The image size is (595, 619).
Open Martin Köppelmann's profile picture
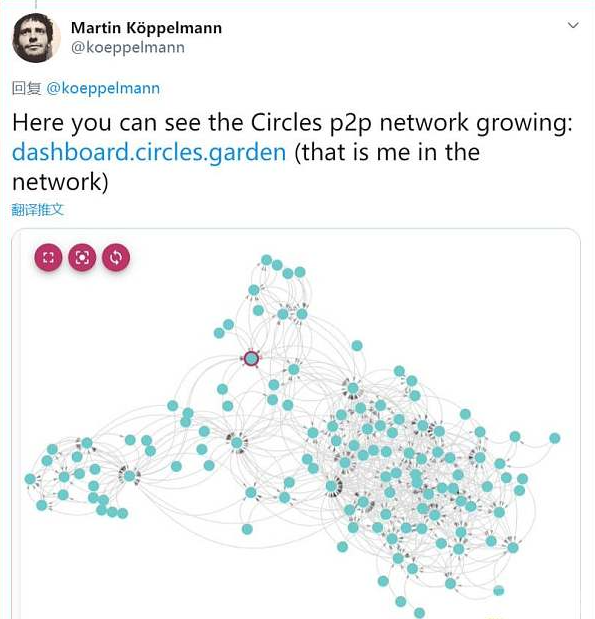pyautogui.click(x=36, y=38)
